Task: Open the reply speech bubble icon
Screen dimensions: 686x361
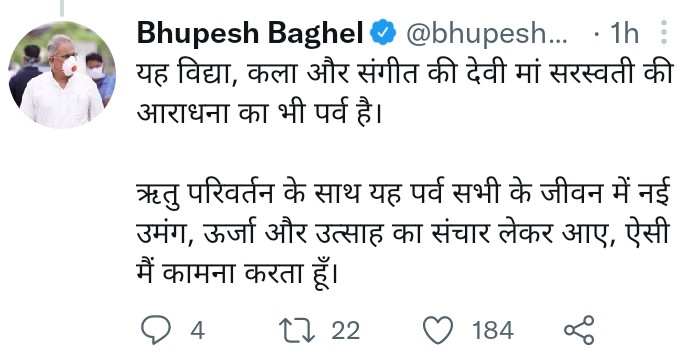Action: pyautogui.click(x=155, y=330)
